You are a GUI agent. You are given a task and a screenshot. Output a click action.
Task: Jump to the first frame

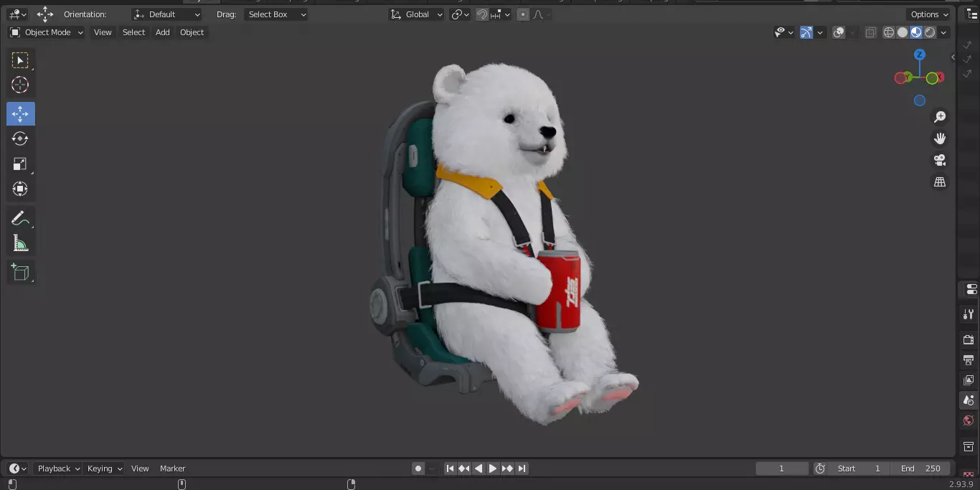click(x=450, y=468)
